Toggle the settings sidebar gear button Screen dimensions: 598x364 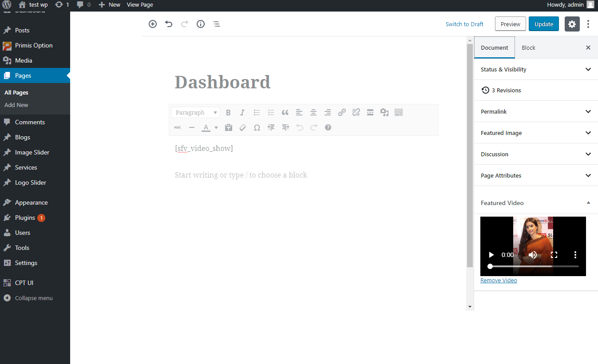point(572,24)
